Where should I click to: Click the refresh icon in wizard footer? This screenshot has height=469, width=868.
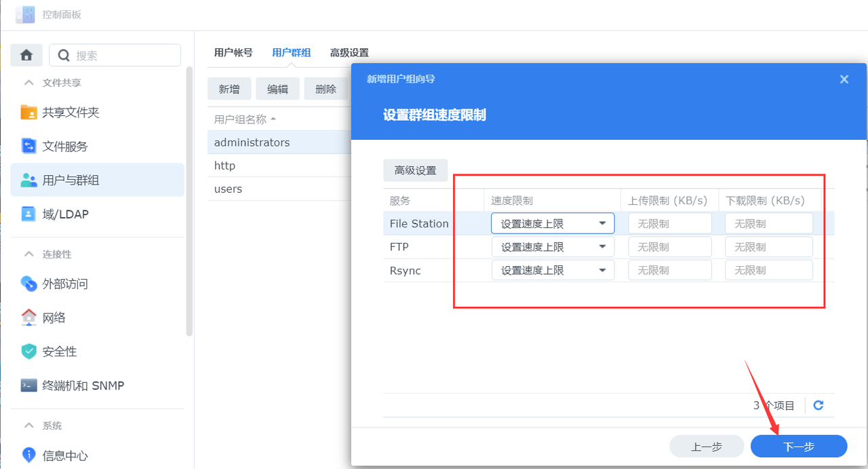[818, 405]
